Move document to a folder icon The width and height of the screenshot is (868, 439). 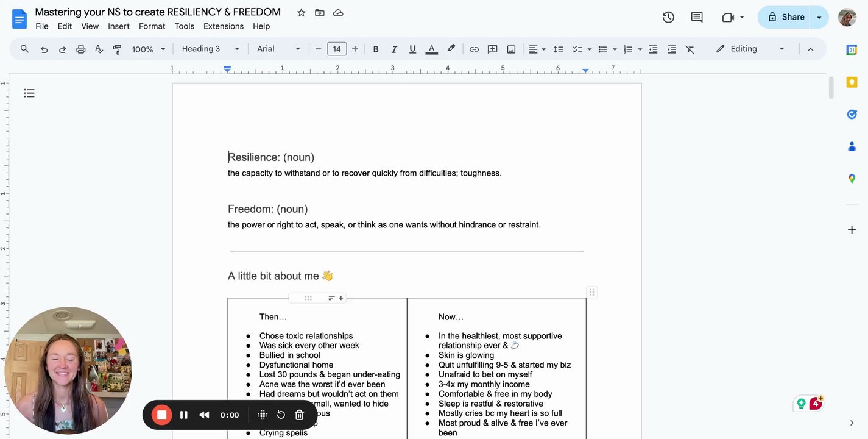coord(320,12)
